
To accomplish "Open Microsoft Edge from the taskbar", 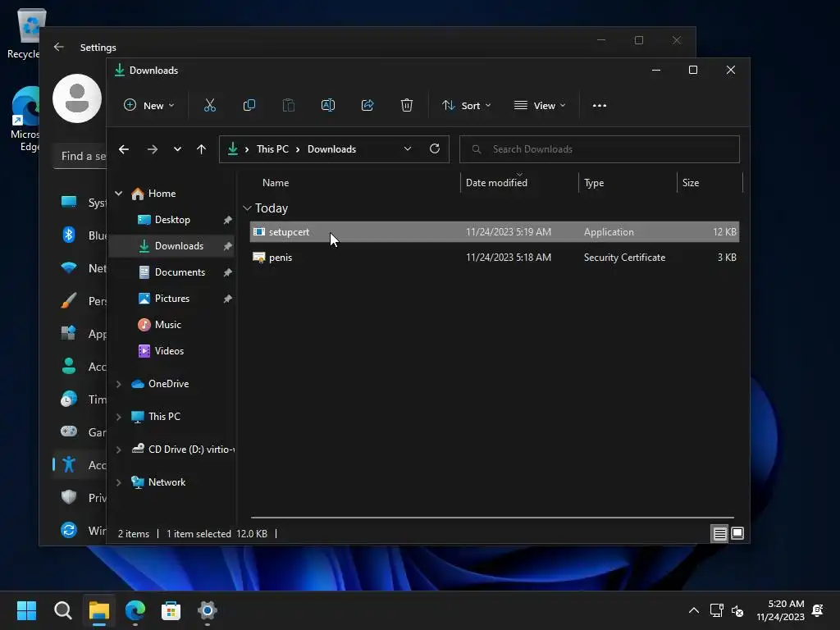I will click(135, 610).
